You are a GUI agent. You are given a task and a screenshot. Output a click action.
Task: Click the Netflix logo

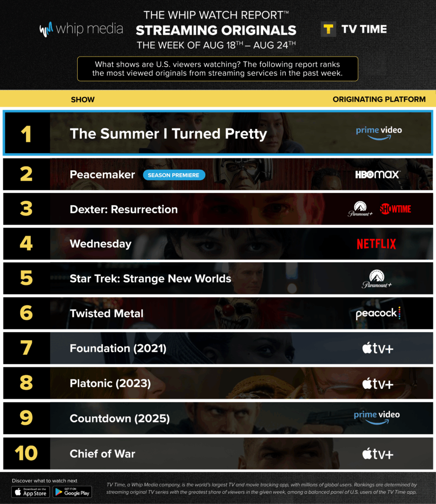pyautogui.click(x=376, y=244)
